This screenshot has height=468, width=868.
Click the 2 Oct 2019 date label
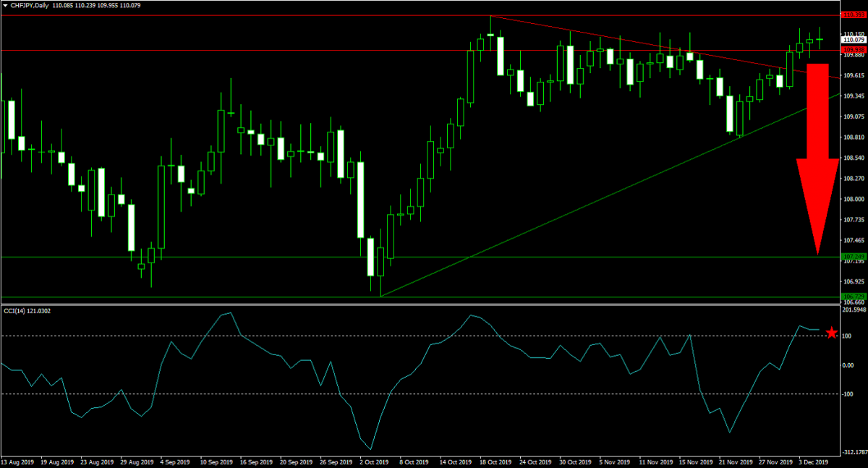click(375, 461)
